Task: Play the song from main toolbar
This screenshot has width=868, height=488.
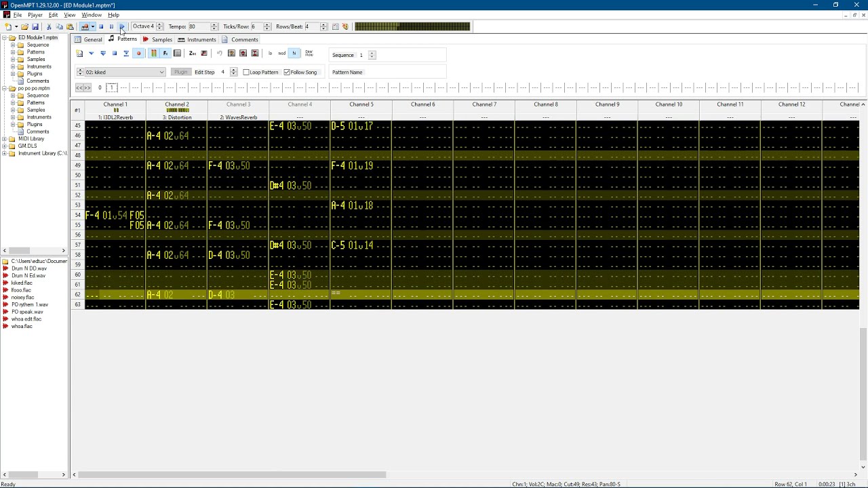Action: 122,26
